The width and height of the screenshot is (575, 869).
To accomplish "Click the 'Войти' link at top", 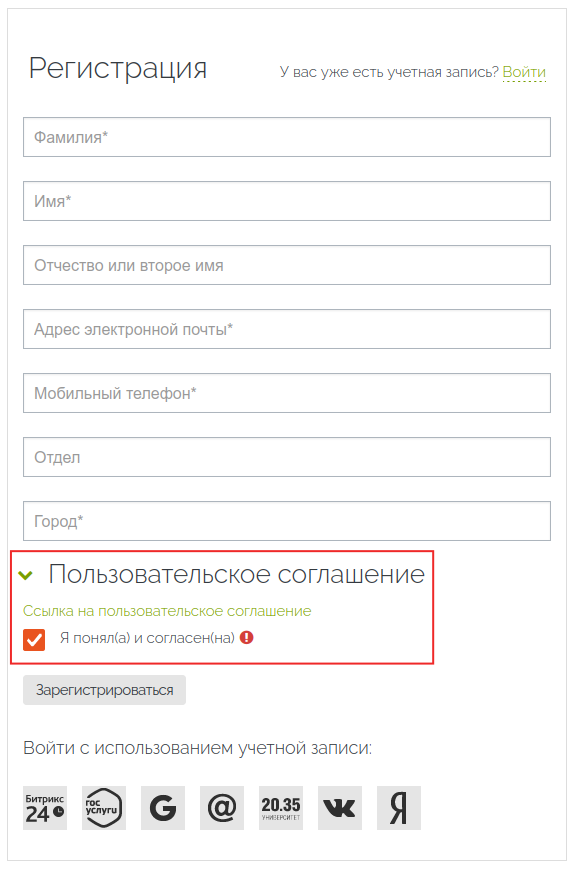I will [524, 72].
